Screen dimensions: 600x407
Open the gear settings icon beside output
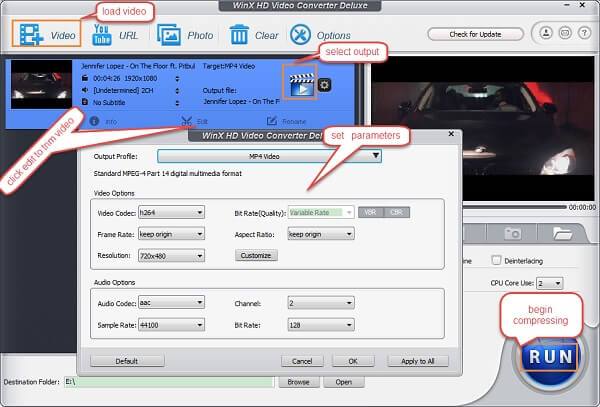click(324, 85)
